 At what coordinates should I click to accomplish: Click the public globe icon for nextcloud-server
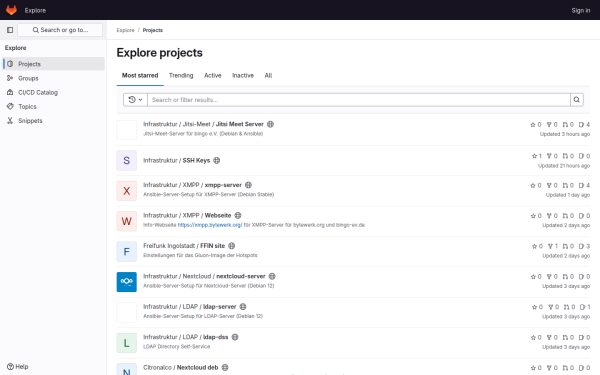(272, 276)
